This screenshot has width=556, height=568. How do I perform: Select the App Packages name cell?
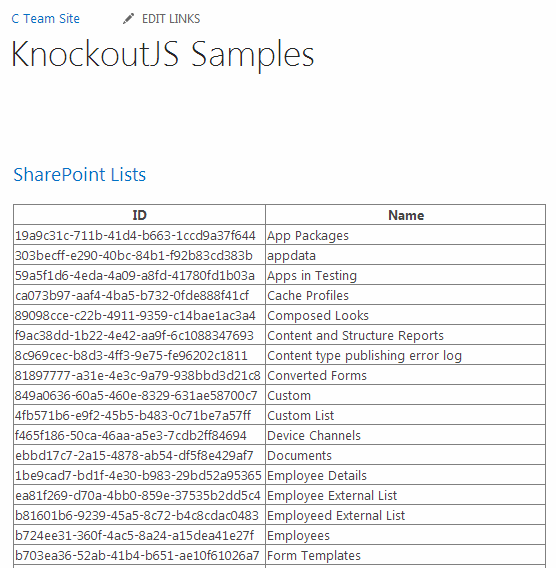click(x=406, y=235)
